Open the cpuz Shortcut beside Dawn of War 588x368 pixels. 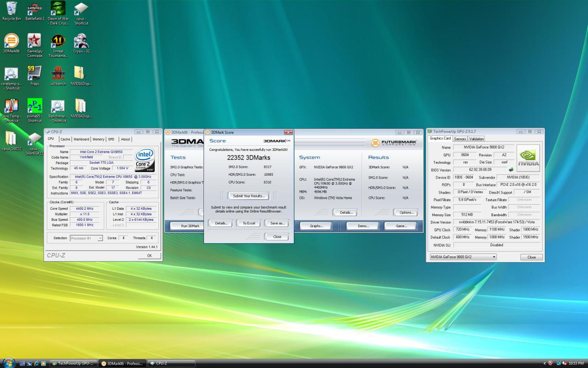(x=81, y=13)
